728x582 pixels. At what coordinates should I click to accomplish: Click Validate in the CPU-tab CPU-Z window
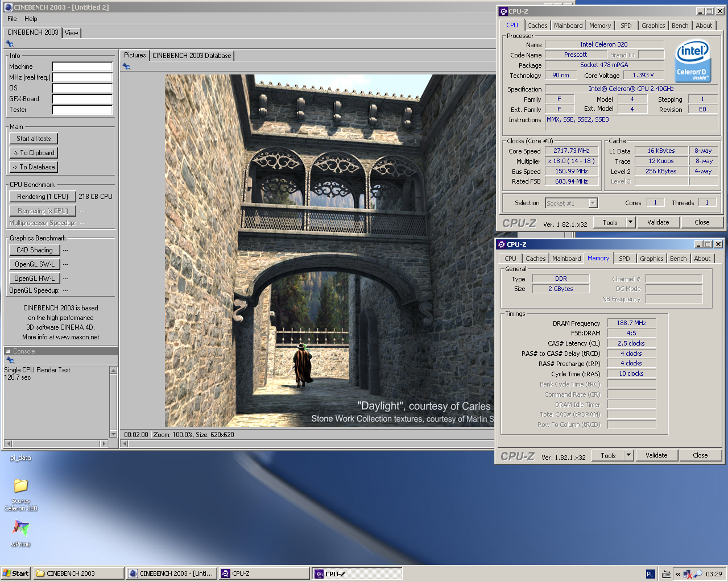point(658,222)
